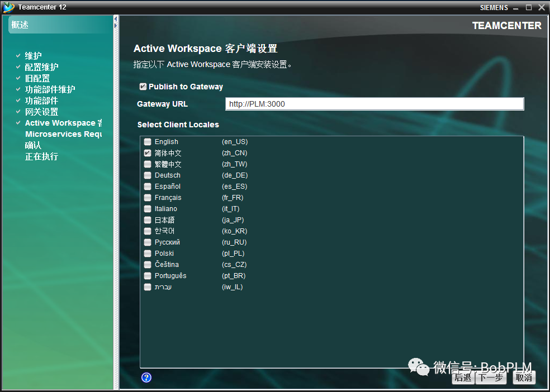This screenshot has height=392, width=550.
Task: Close the Teamcenter 12 window
Action: [542, 7]
